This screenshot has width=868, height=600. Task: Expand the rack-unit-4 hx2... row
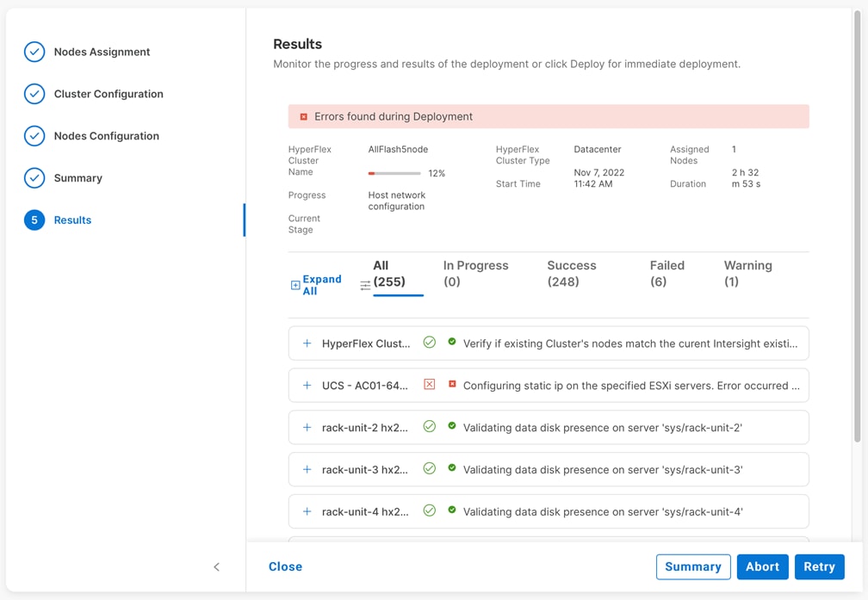(307, 511)
